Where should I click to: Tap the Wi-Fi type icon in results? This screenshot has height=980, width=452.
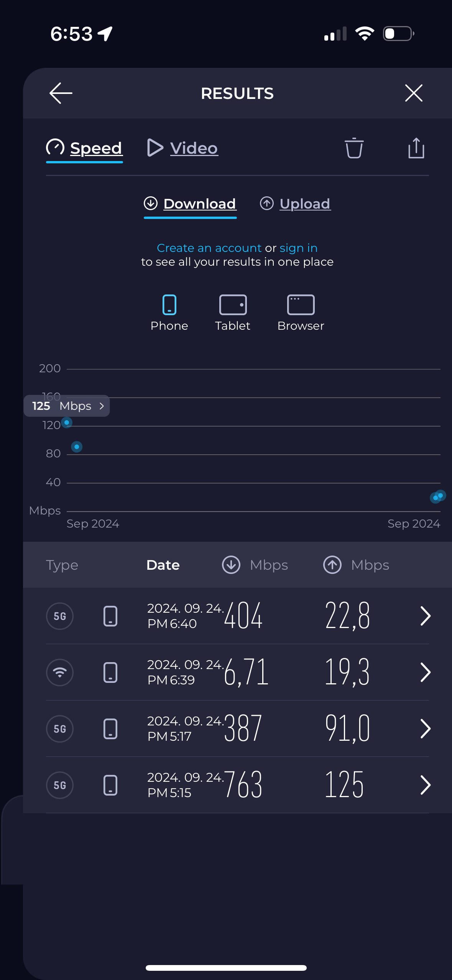pos(60,672)
